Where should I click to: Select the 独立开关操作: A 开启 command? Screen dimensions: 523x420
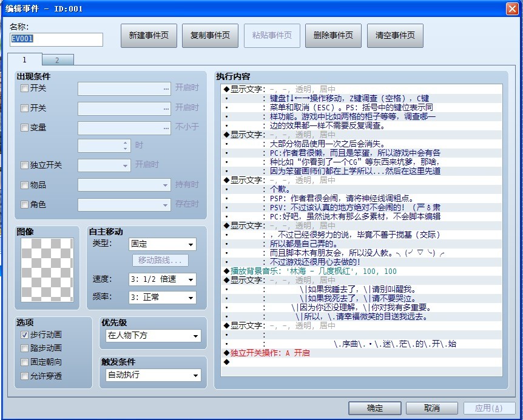click(x=362, y=353)
